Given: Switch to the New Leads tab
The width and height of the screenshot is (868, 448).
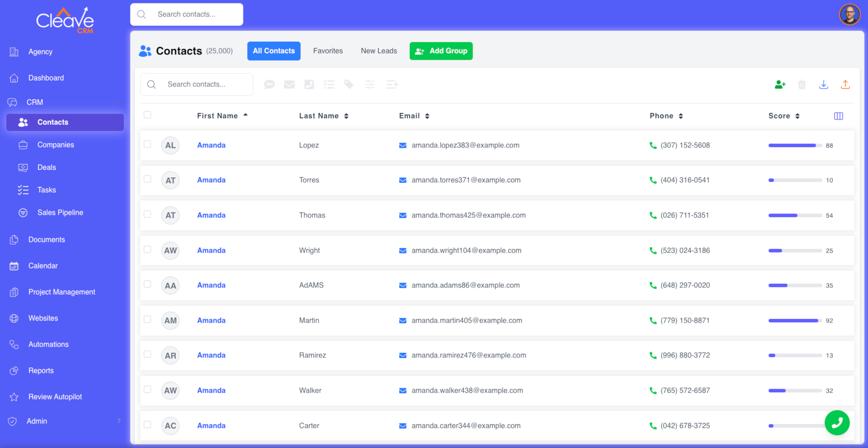Looking at the screenshot, I should [378, 51].
